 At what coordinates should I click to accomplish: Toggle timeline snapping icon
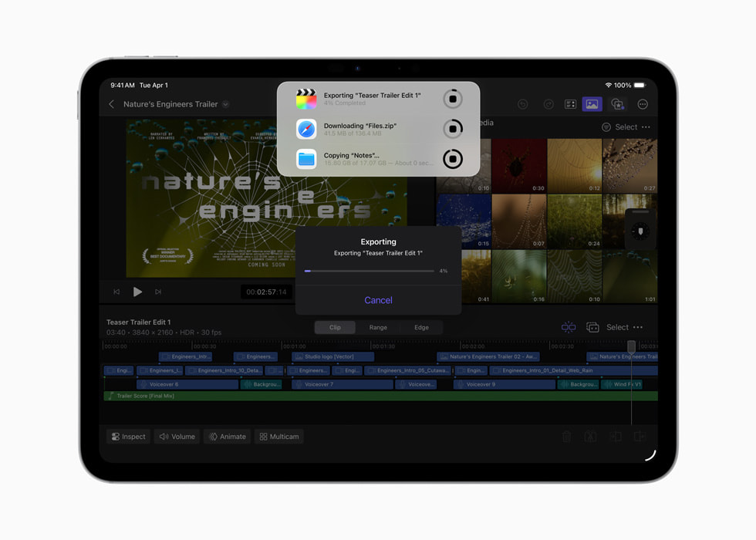pos(569,327)
